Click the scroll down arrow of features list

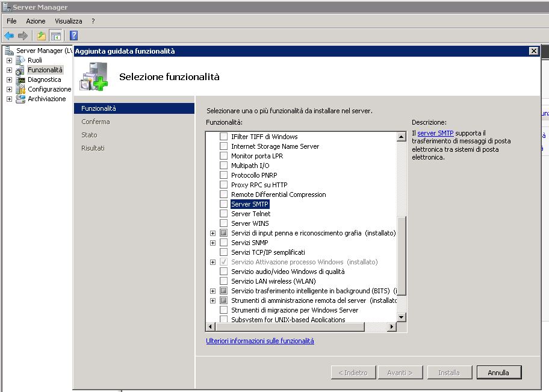pos(402,317)
